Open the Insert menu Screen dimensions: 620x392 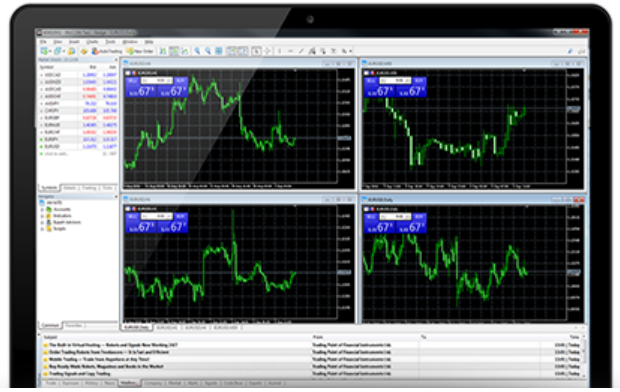point(74,42)
